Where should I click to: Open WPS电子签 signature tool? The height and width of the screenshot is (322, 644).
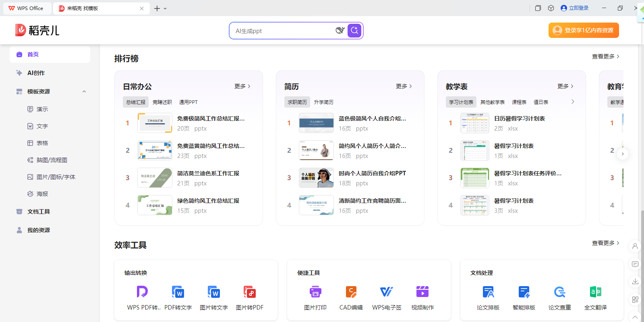386,292
